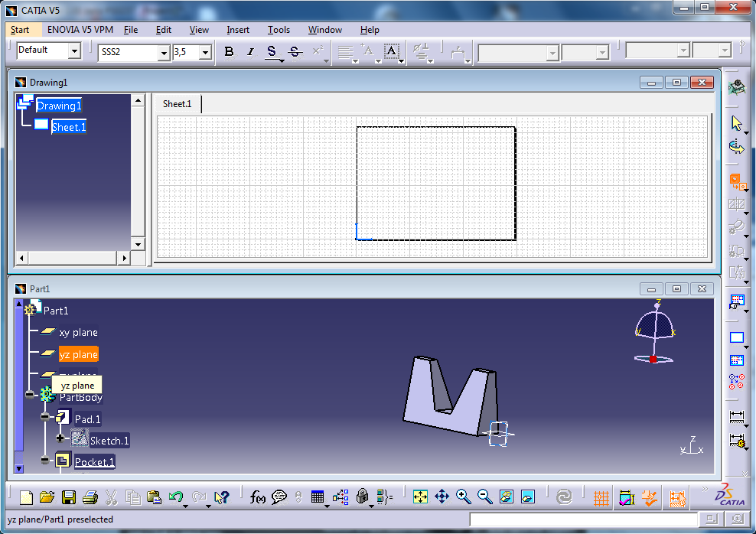The width and height of the screenshot is (756, 534).
Task: Zoom in with the magnifier plus icon
Action: point(464,497)
